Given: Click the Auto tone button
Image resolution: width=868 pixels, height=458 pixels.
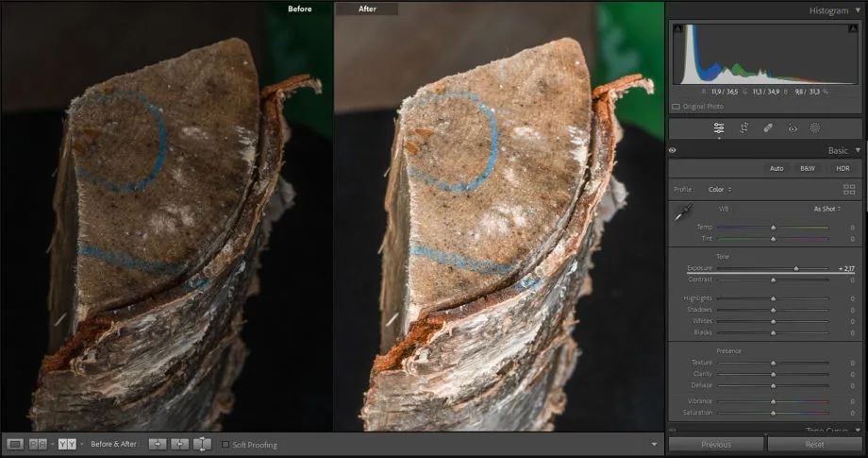Looking at the screenshot, I should click(x=776, y=168).
